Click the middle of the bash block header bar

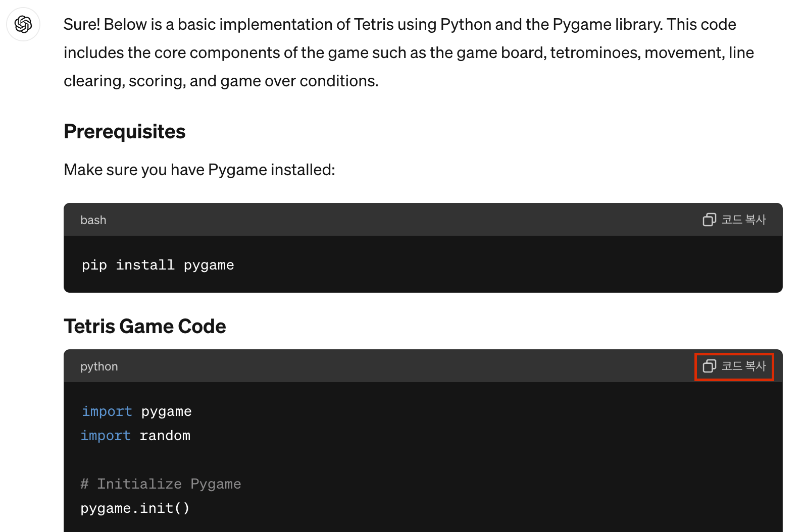tap(399, 220)
